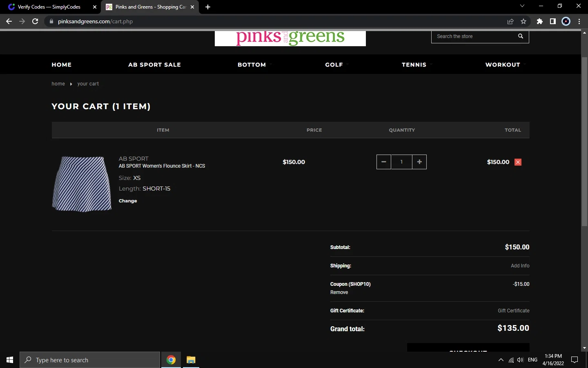Click the -$15.00 coupon discount
The width and height of the screenshot is (588, 368).
(x=521, y=284)
